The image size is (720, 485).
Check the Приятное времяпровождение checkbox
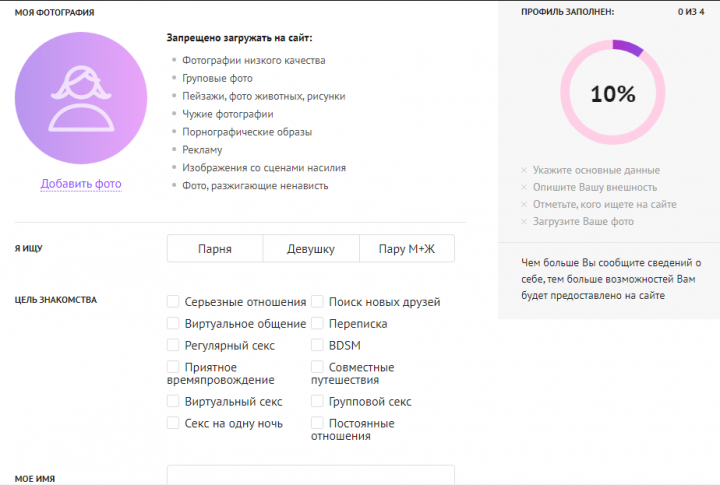point(173,367)
